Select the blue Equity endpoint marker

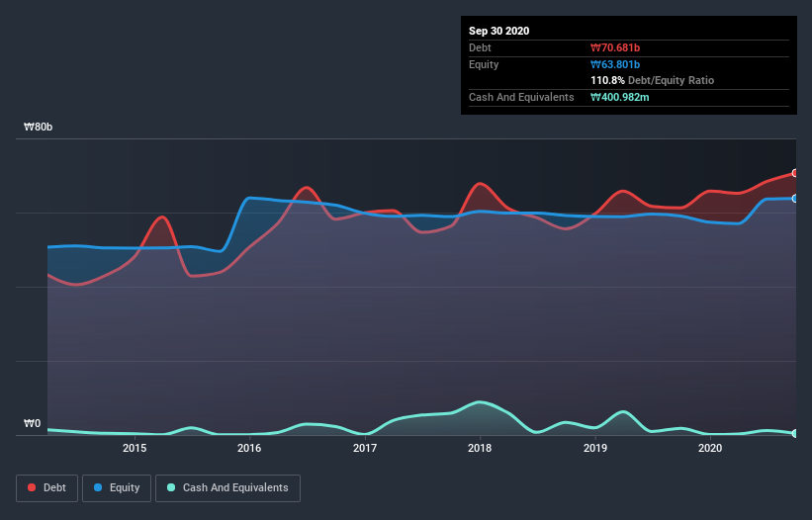tap(795, 199)
